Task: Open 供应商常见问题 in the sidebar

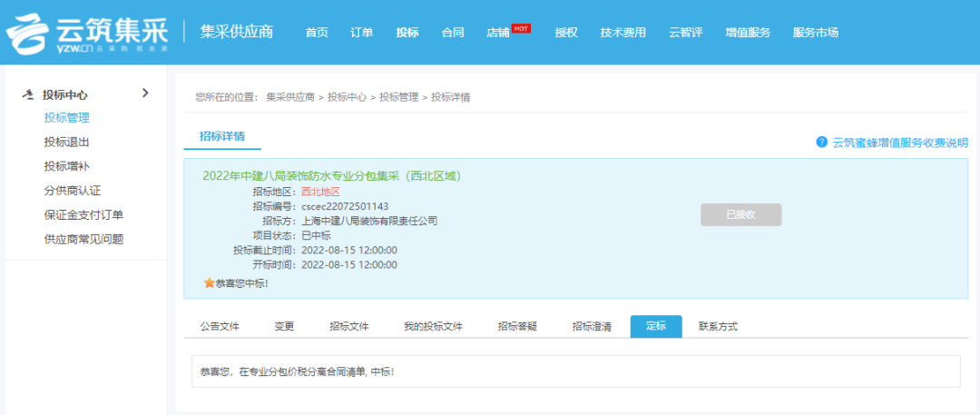Action: [x=83, y=240]
